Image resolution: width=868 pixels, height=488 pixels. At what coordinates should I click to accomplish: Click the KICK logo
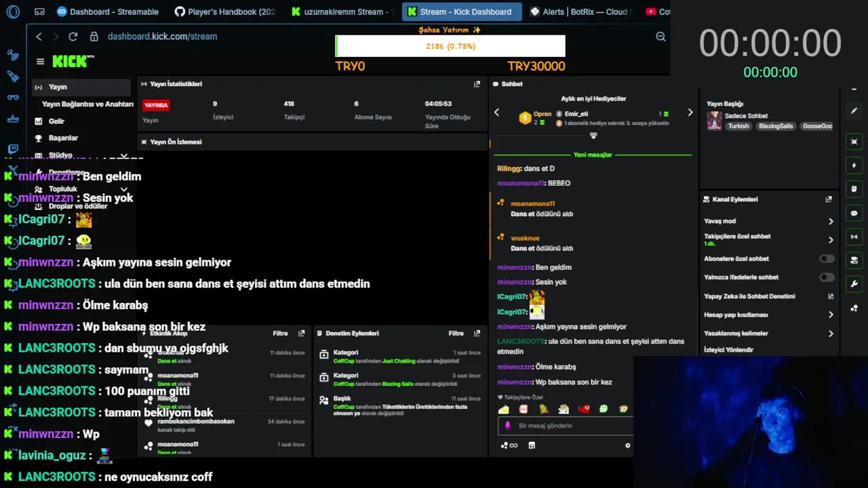click(73, 62)
